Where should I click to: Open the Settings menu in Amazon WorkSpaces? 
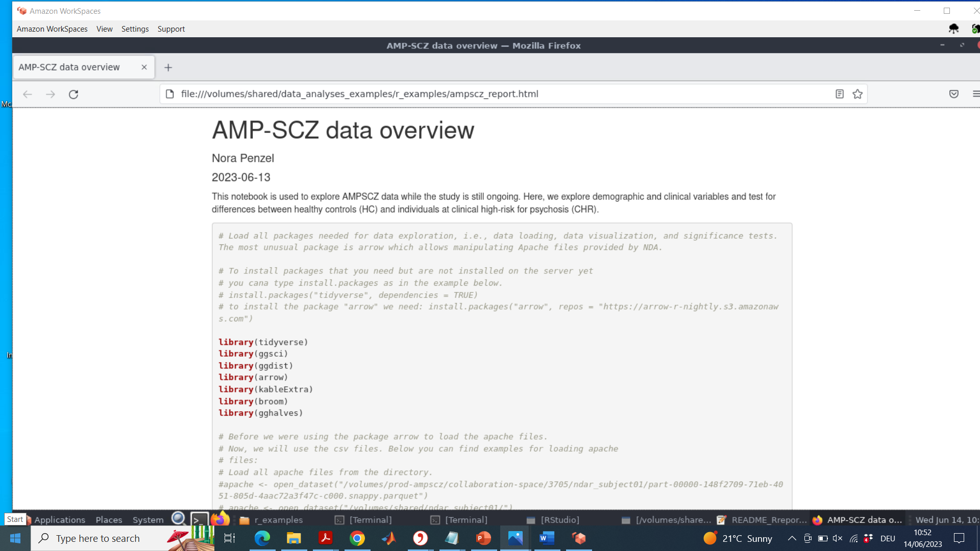tap(135, 29)
